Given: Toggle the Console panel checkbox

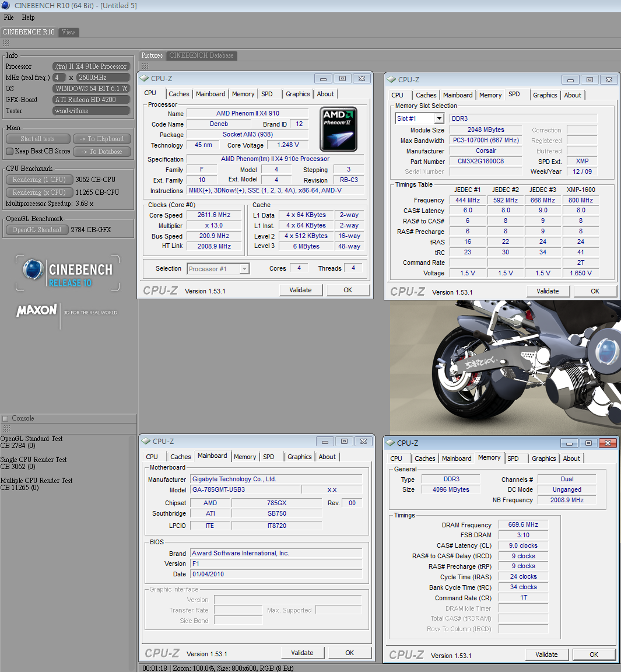Looking at the screenshot, I should point(6,419).
